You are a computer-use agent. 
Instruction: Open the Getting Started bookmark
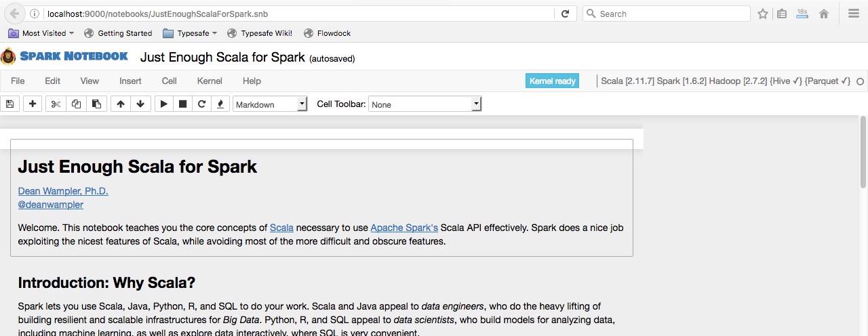click(x=119, y=33)
